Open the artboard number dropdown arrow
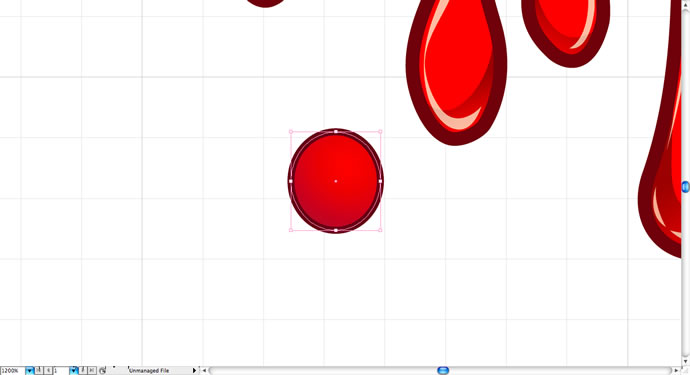Image resolution: width=690 pixels, height=375 pixels. click(73, 371)
